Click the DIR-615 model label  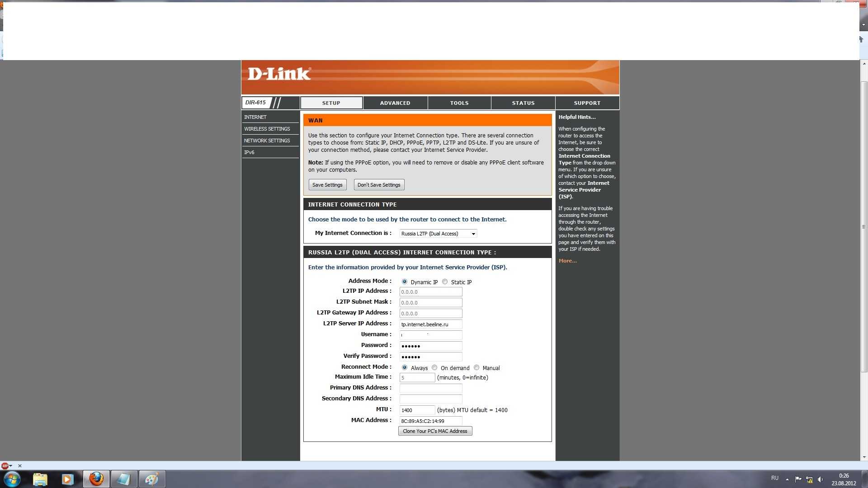coord(256,103)
